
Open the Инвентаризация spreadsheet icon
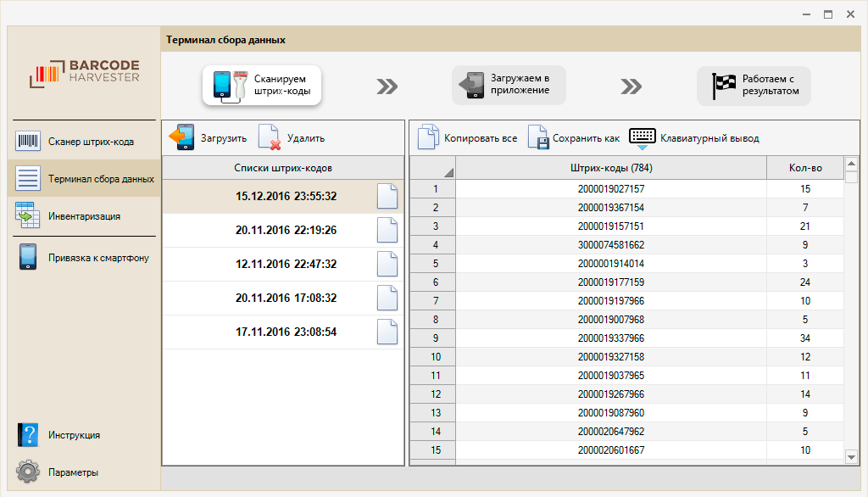[27, 215]
